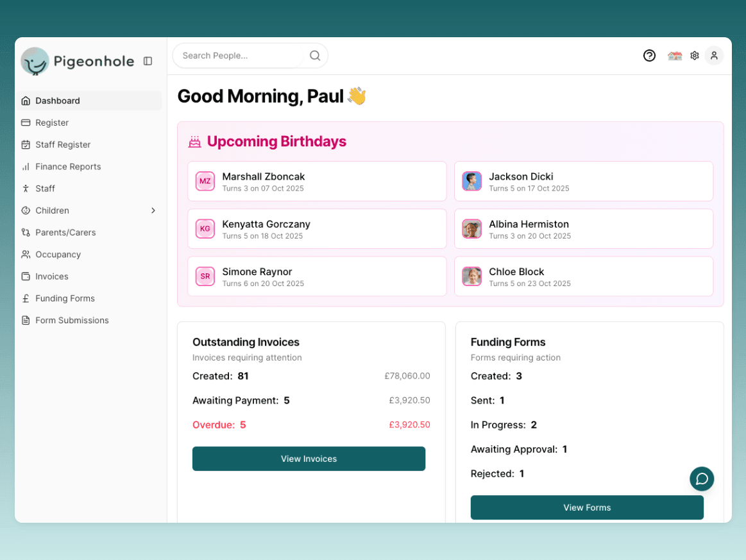Select Marshall Zboncak's MZ avatar
Viewport: 746px width, 560px height.
tap(205, 181)
